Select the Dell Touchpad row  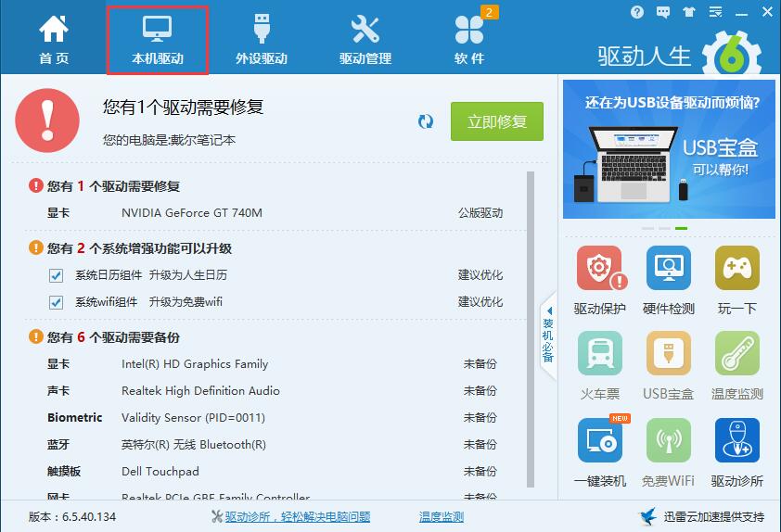(273, 471)
